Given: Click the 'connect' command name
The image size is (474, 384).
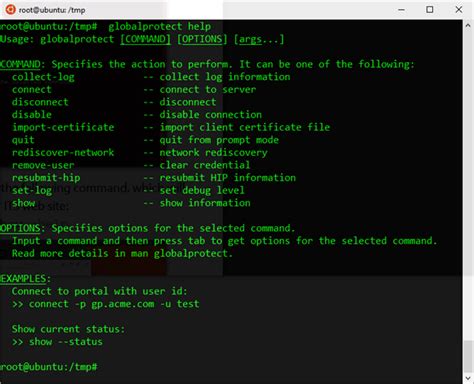Looking at the screenshot, I should (x=32, y=90).
